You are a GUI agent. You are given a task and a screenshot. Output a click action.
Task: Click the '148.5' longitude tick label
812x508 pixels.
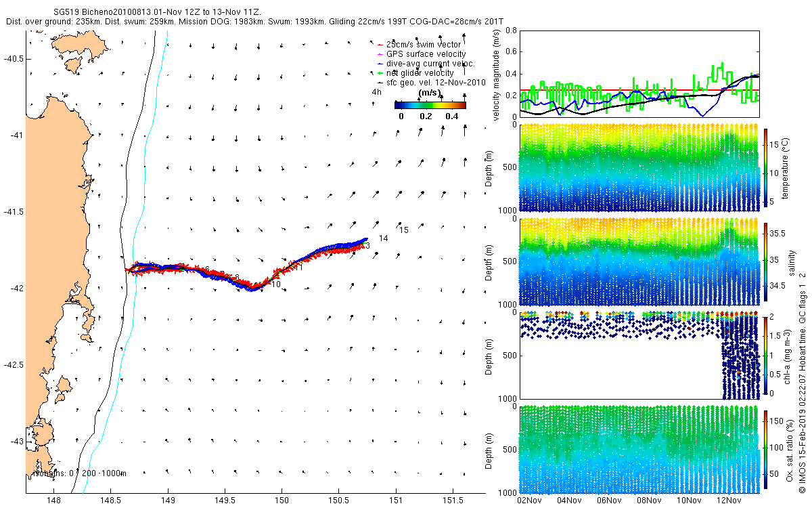pyautogui.click(x=111, y=501)
